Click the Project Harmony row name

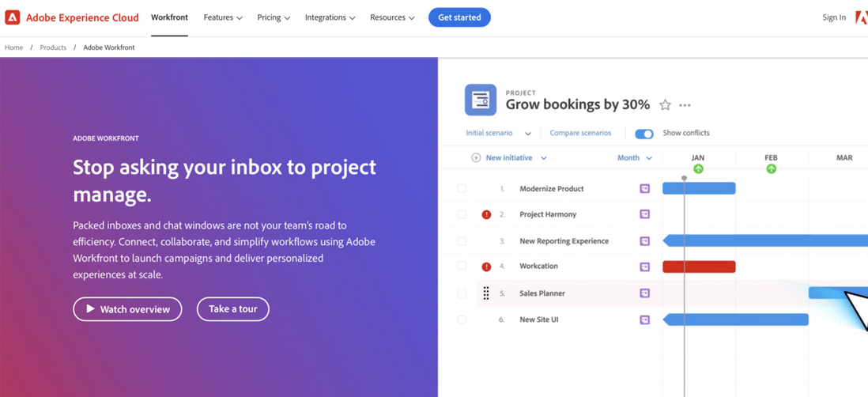pos(548,214)
